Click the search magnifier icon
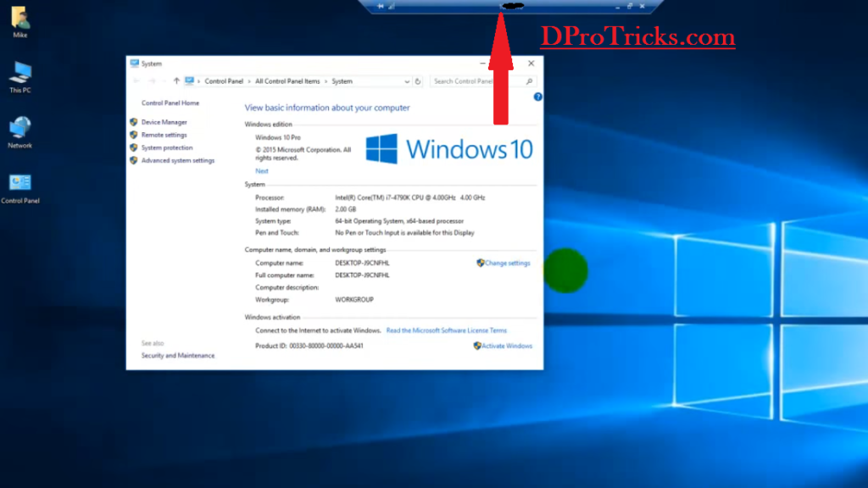The width and height of the screenshot is (868, 488). pyautogui.click(x=529, y=81)
